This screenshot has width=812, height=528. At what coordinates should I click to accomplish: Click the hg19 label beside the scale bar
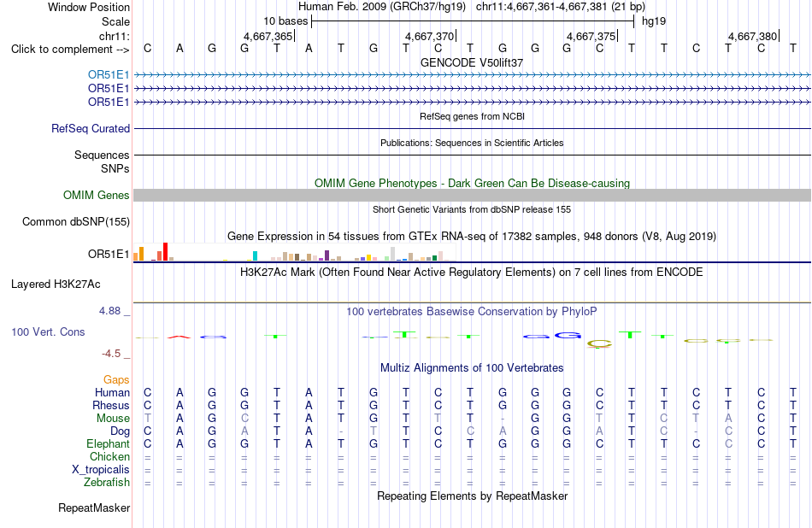(654, 21)
